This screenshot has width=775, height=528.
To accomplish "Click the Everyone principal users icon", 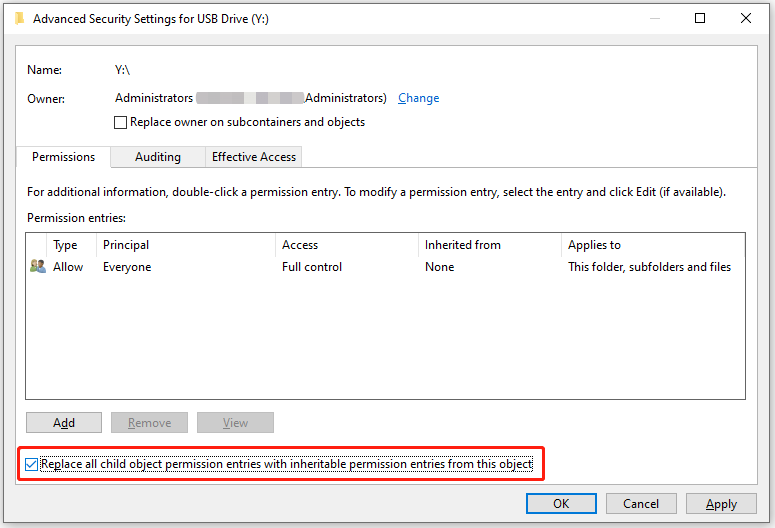I will pos(38,267).
